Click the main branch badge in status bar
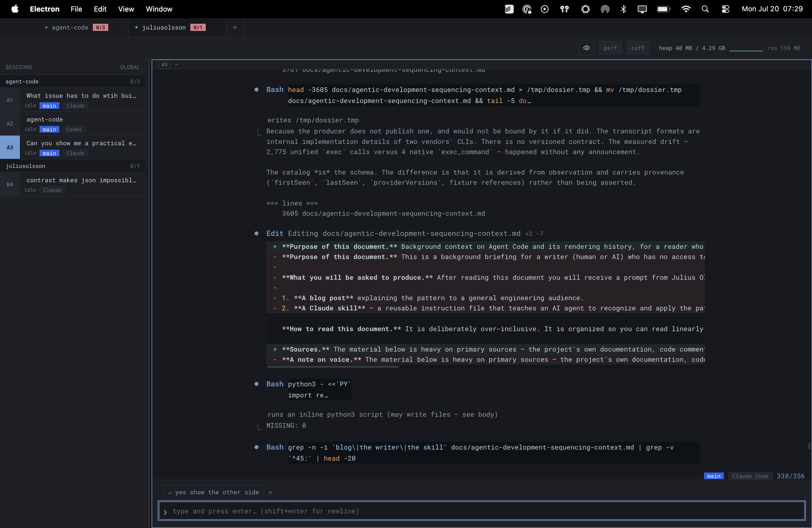This screenshot has height=528, width=812. tap(713, 476)
